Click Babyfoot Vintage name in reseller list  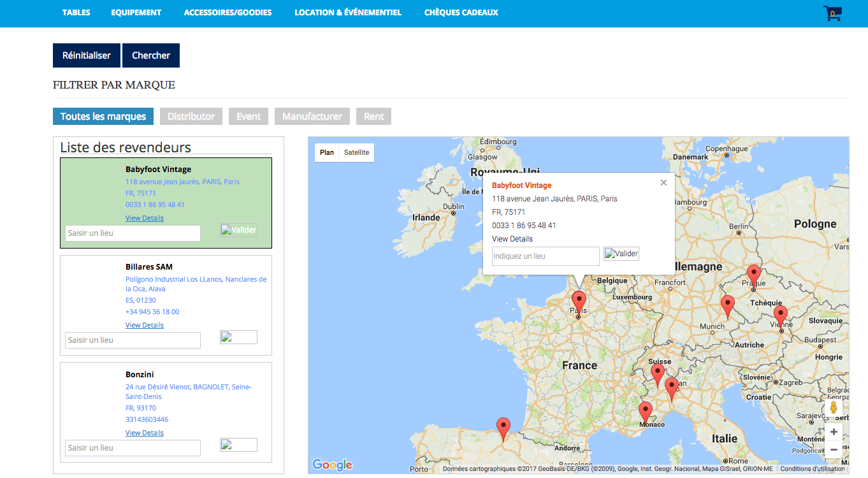coord(158,170)
